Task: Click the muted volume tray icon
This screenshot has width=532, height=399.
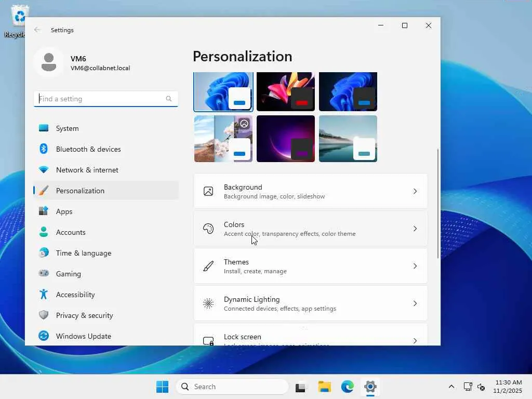Action: click(x=481, y=387)
